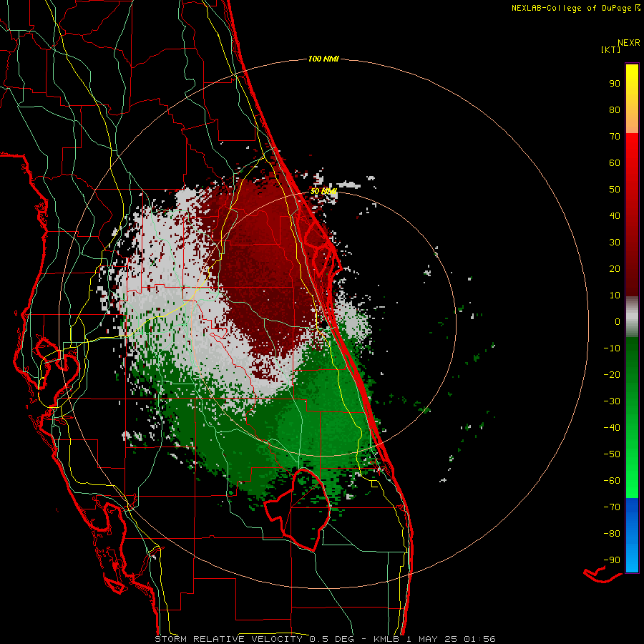Click the bright red segment of the color bar
The image size is (644, 644).
coord(632,215)
